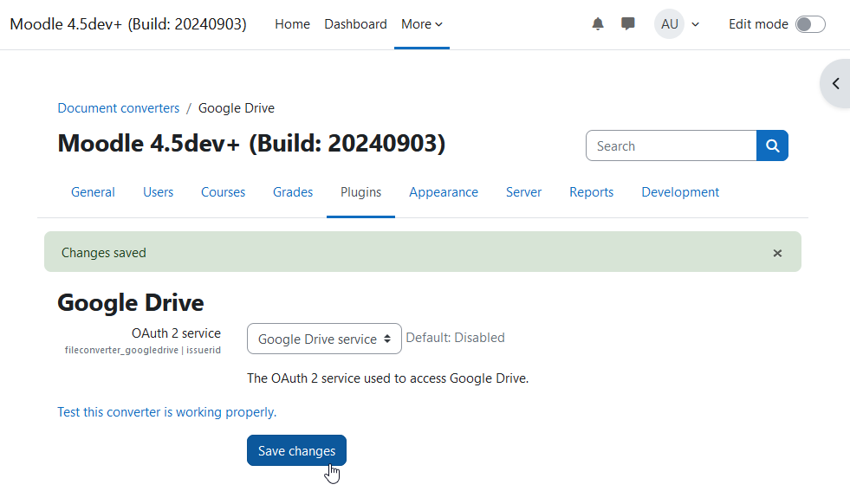
Task: Click Test this converter is working link
Action: [167, 412]
